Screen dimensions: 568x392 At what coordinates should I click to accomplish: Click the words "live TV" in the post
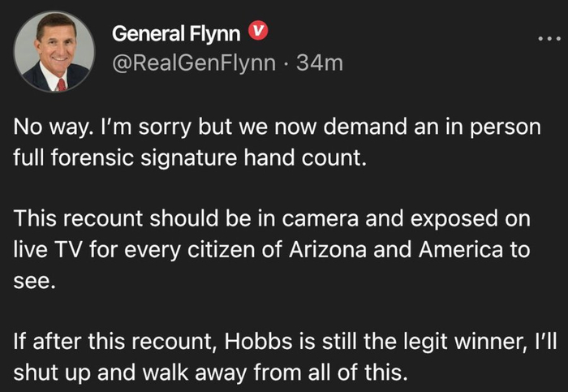pyautogui.click(x=41, y=250)
